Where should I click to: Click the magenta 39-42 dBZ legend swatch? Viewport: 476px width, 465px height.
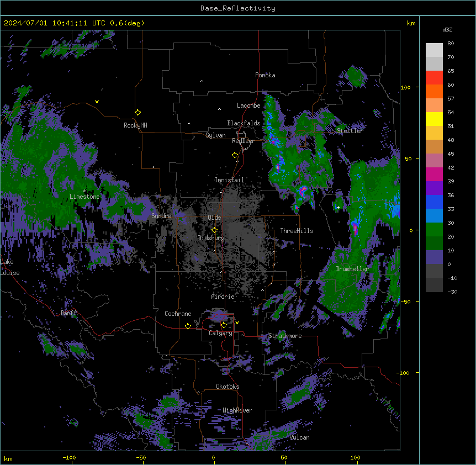click(434, 174)
